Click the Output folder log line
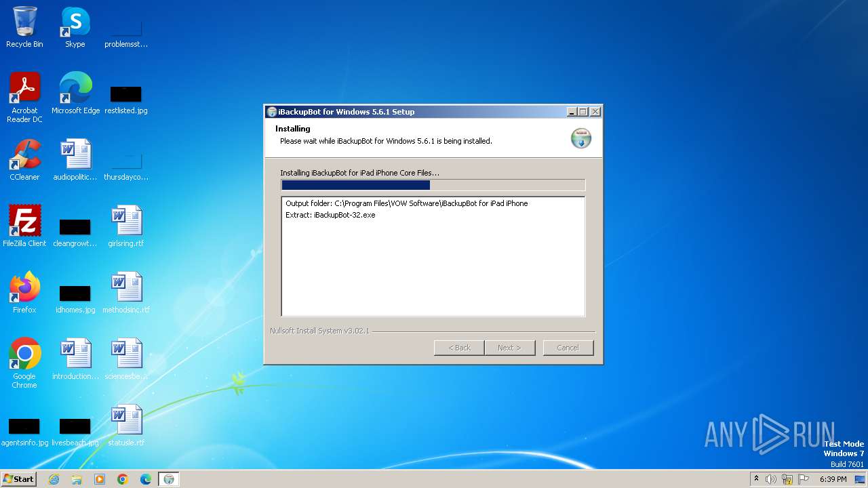 coord(406,203)
